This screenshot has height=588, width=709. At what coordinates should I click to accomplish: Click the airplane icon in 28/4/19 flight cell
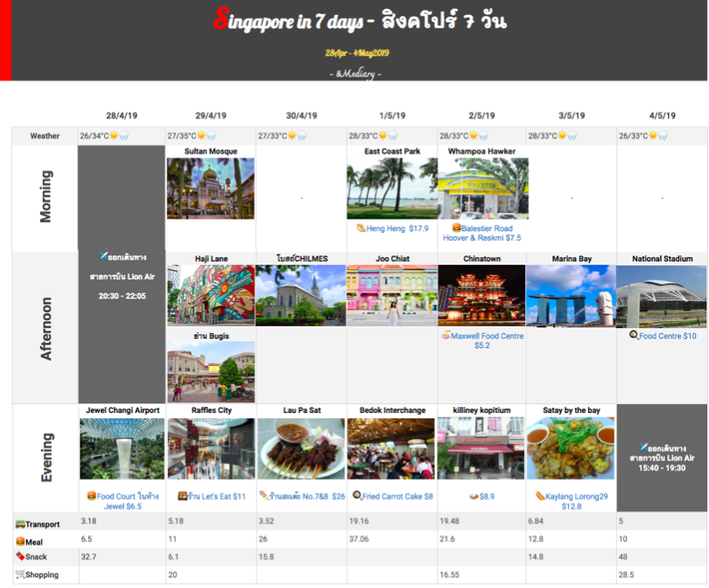pos(103,256)
